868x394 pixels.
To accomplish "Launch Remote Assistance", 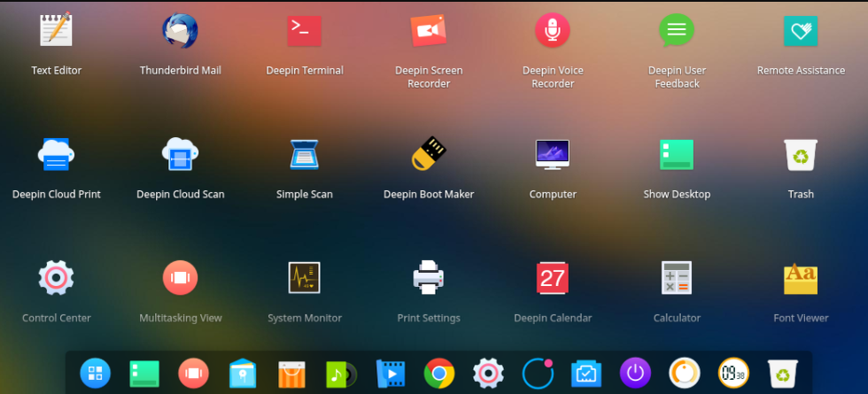I will click(801, 30).
